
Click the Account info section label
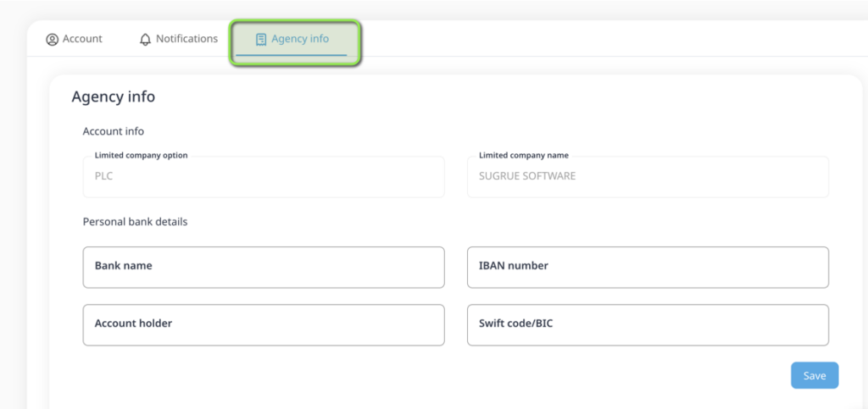pyautogui.click(x=113, y=131)
